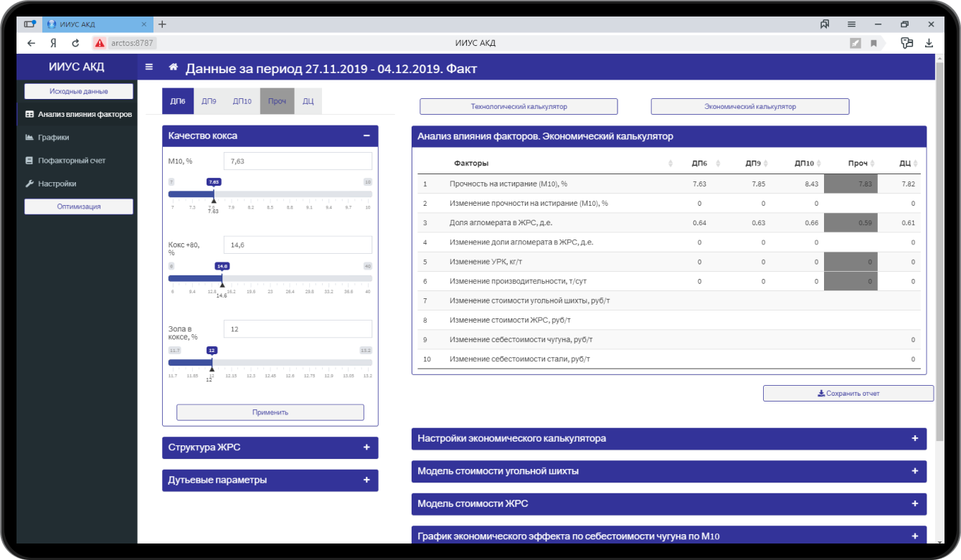Close the ИИУС АКД browser tab
The width and height of the screenshot is (961, 560).
click(x=146, y=24)
